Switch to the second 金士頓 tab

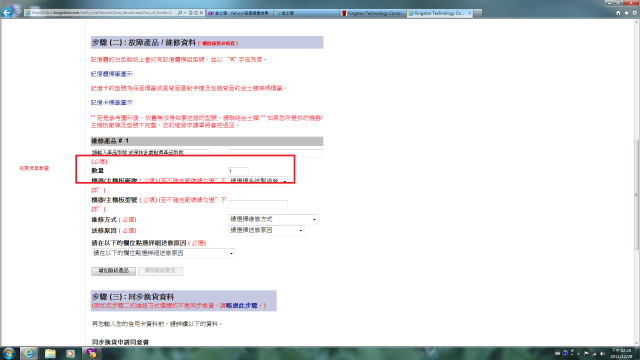click(306, 13)
